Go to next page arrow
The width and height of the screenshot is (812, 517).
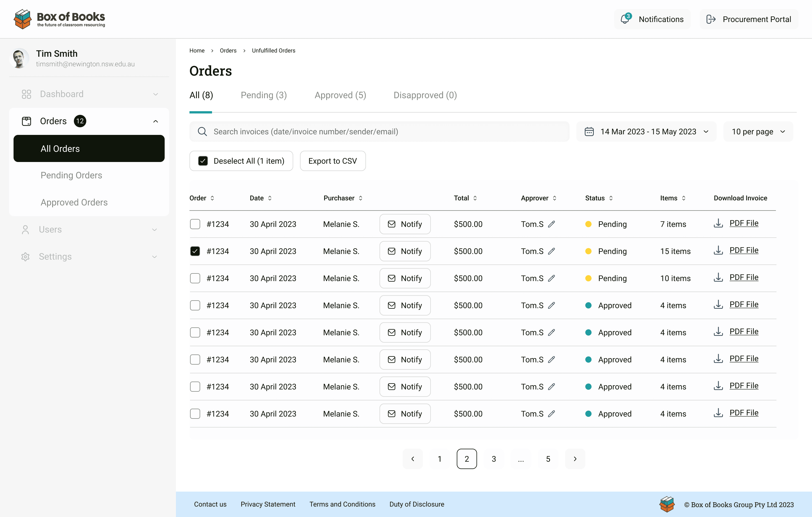coord(575,459)
